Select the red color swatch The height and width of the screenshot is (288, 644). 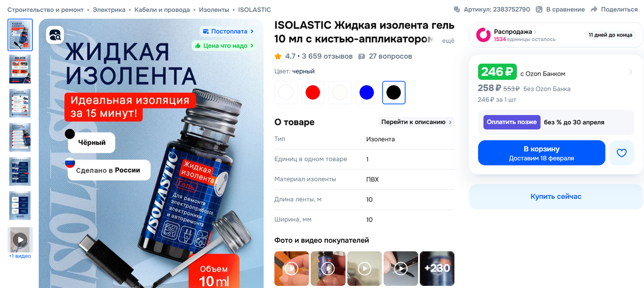[x=313, y=92]
